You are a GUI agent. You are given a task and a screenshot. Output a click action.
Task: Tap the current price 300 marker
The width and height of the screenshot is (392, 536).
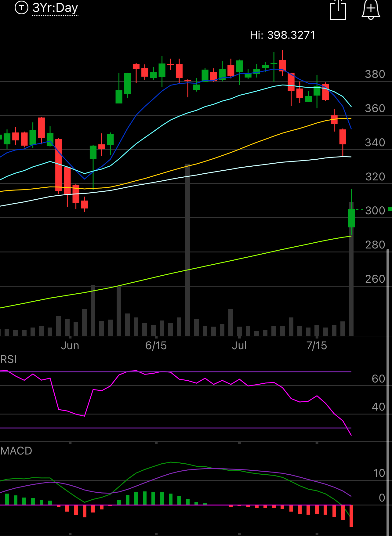(375, 211)
